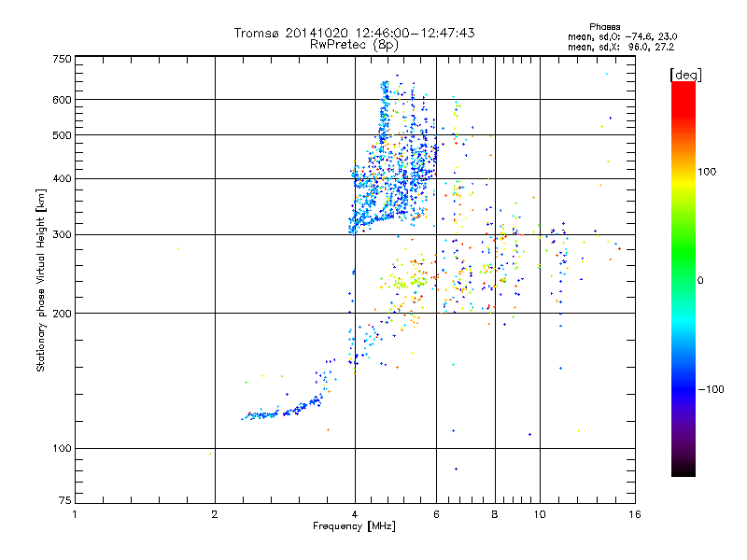The height and width of the screenshot is (560, 747).
Task: Click the "-100" colorbar tick label
Action: click(x=711, y=389)
